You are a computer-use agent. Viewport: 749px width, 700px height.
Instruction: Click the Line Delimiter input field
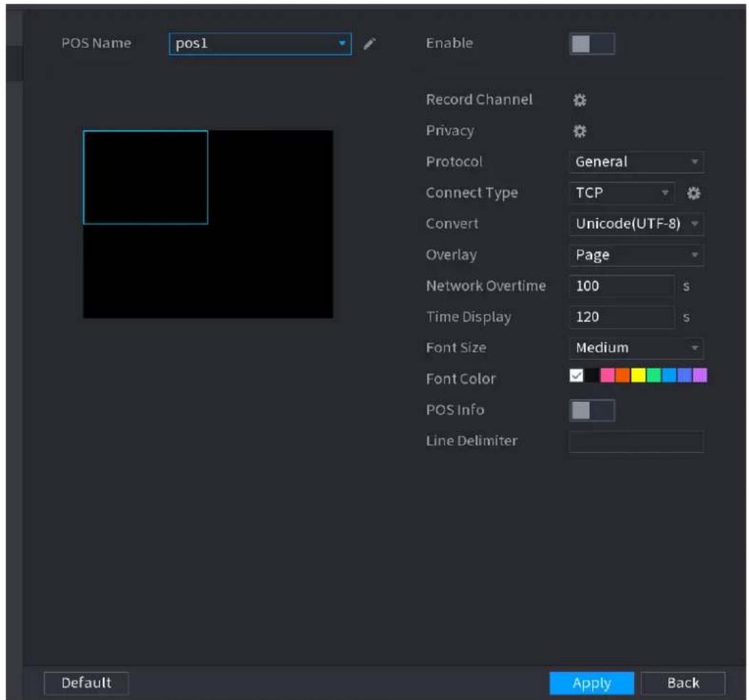(636, 441)
